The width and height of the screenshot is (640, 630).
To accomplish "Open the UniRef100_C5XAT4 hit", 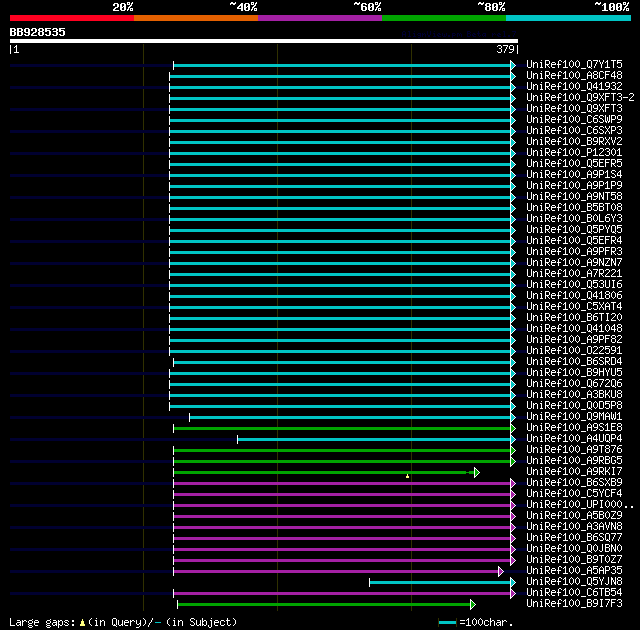I will tap(574, 307).
